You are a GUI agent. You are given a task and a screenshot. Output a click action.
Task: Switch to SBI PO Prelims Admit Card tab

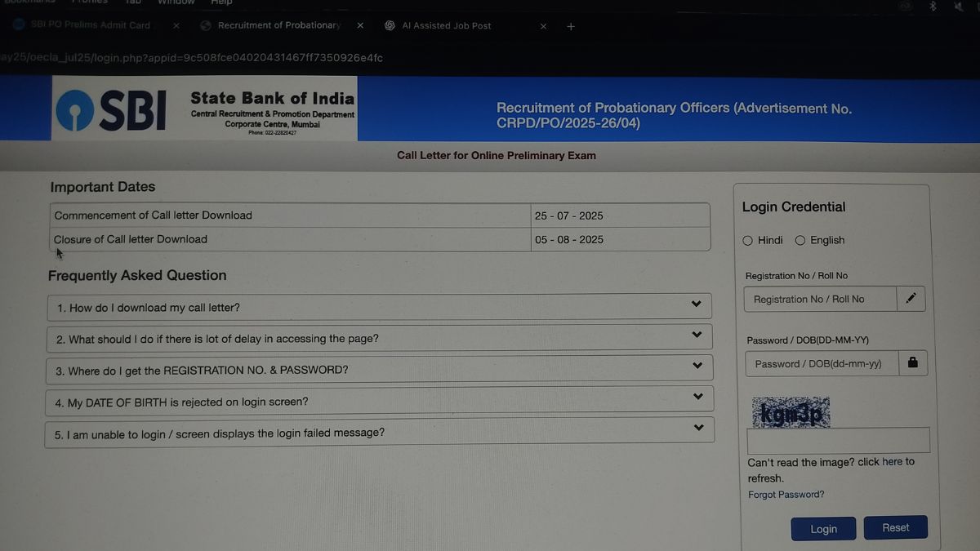click(90, 25)
